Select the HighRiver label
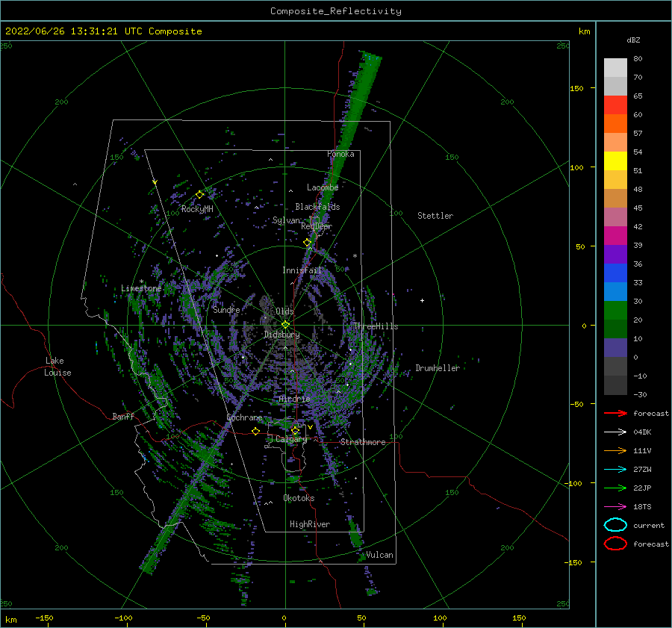Screen dimensions: 672x628 pyautogui.click(x=310, y=524)
